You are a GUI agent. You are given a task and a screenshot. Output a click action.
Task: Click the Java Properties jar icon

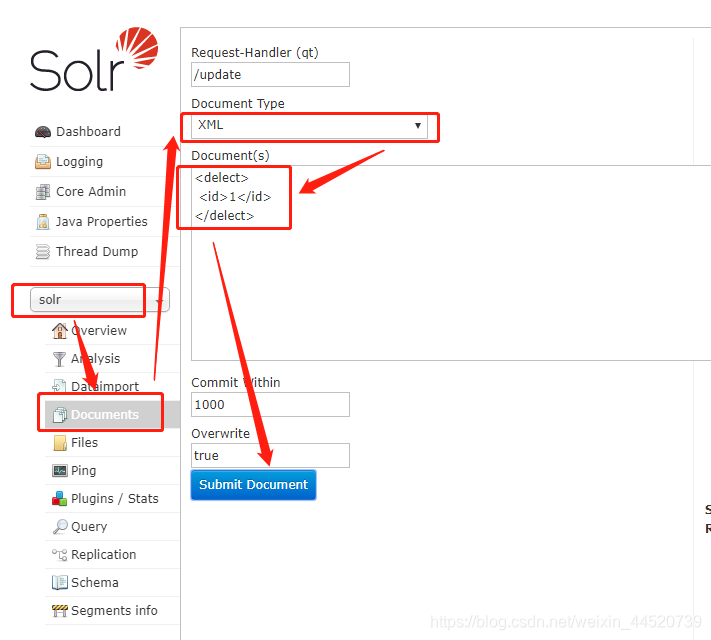43,222
